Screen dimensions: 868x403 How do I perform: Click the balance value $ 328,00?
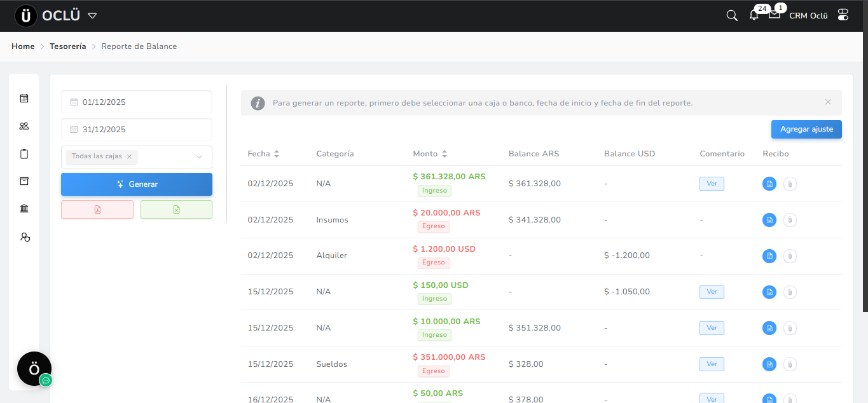526,364
